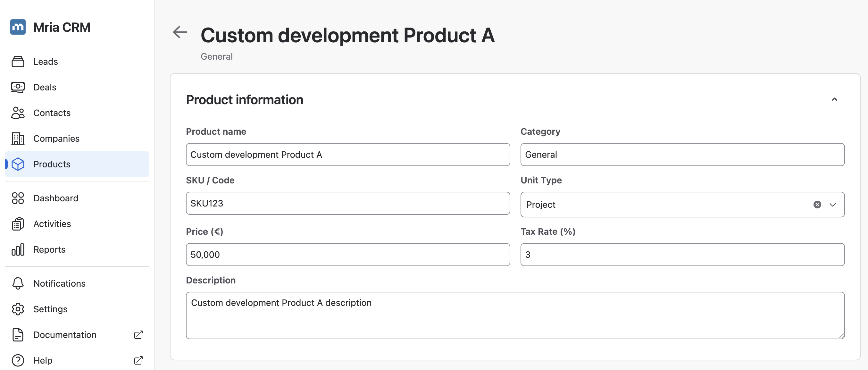
Task: Click the Category input field
Action: click(x=682, y=155)
